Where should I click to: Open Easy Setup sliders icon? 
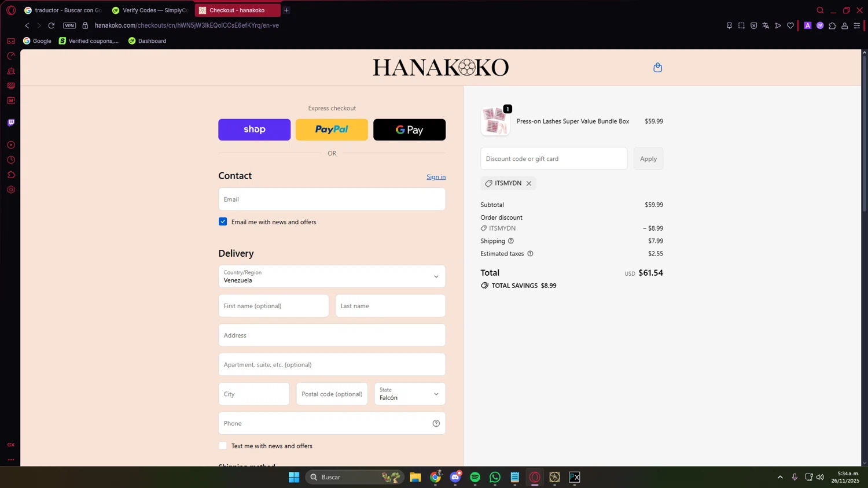click(857, 25)
